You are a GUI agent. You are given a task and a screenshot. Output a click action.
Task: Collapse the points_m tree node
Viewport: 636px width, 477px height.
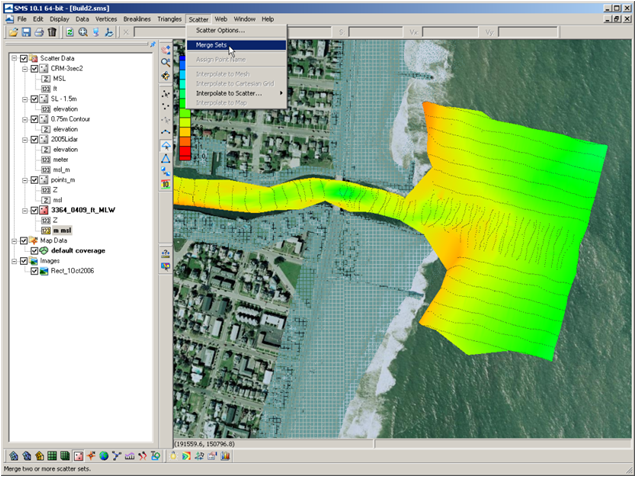[25, 180]
